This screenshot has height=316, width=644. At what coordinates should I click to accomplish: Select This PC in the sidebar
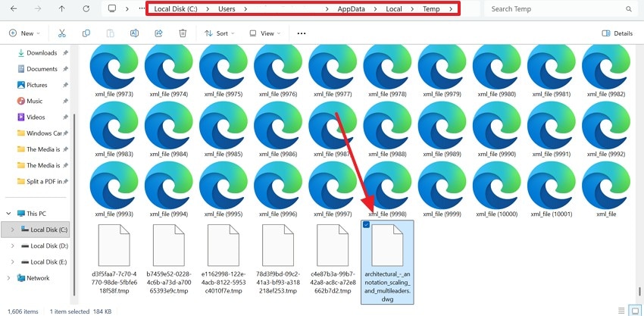[x=32, y=214]
